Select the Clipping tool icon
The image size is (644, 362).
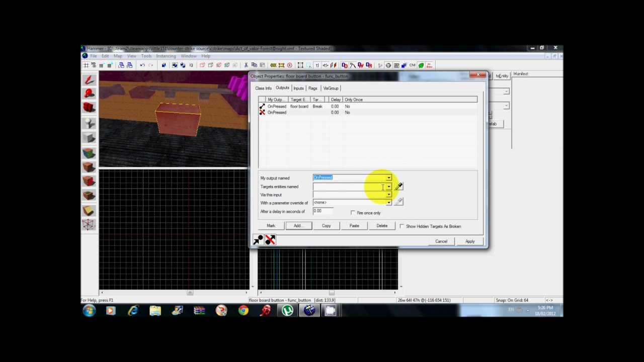(x=89, y=211)
